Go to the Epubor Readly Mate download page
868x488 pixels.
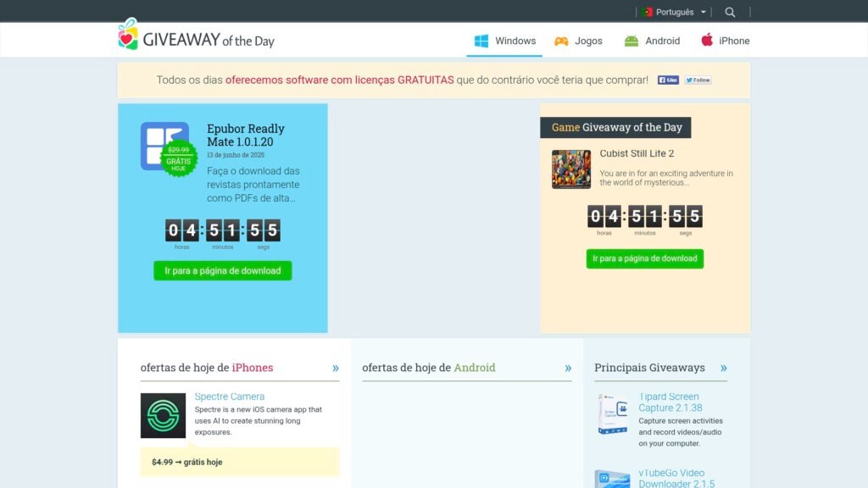(x=223, y=270)
